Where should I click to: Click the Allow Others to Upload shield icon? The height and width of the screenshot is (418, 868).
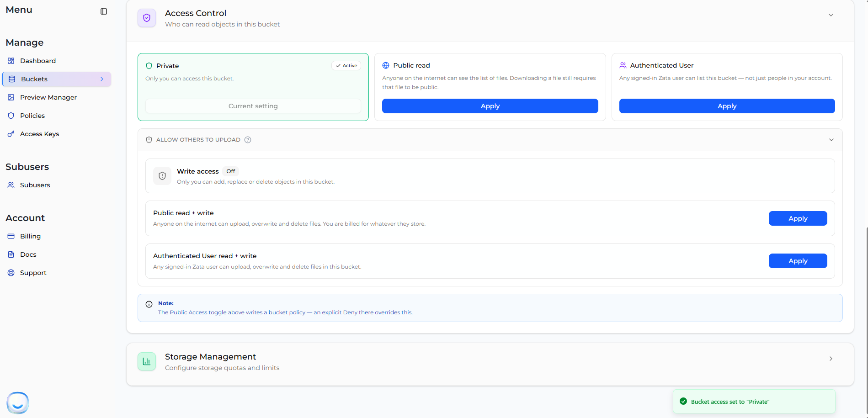point(149,140)
